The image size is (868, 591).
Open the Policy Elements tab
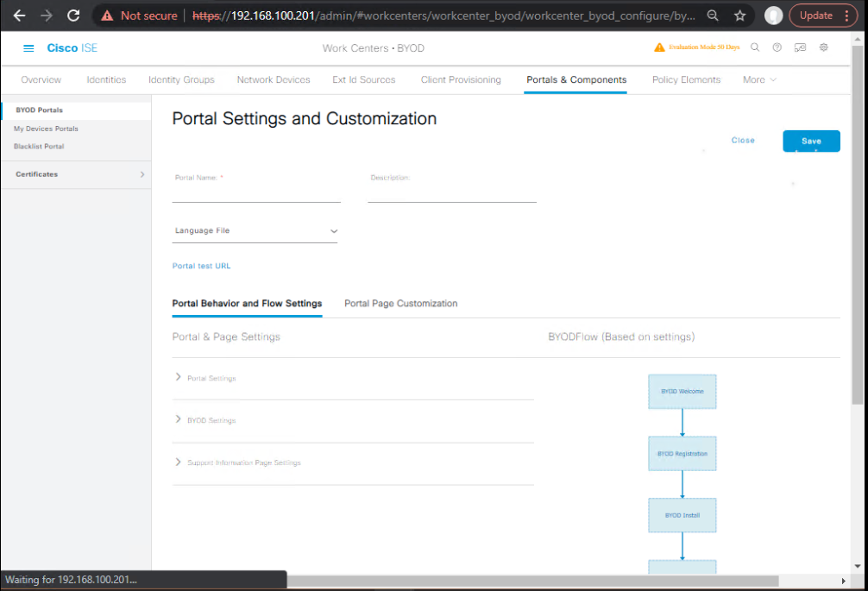[687, 79]
